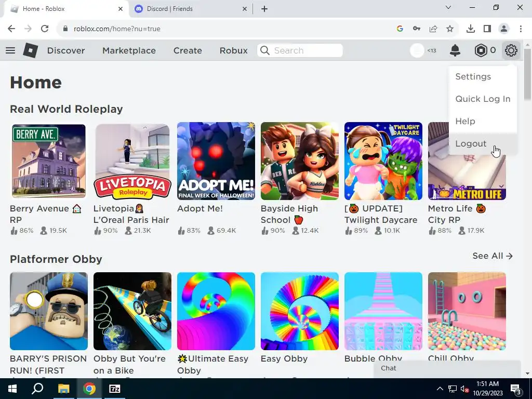Close the Home - Roblox tab
The image size is (532, 399).
coord(121,9)
